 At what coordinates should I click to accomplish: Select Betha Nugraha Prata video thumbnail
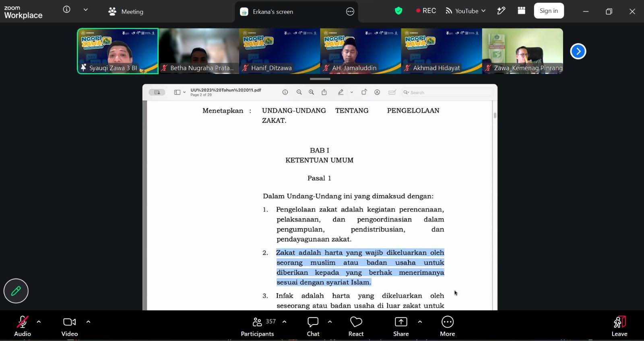pyautogui.click(x=199, y=51)
